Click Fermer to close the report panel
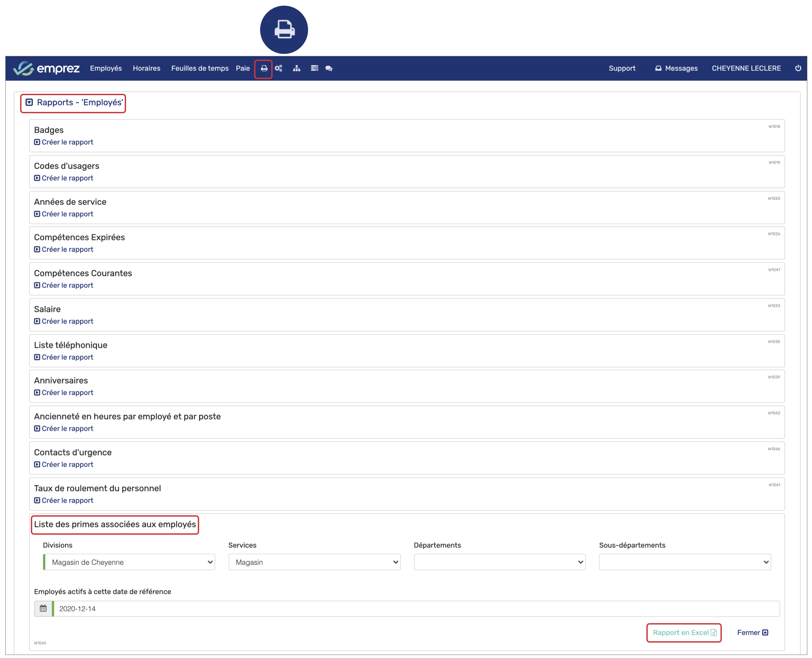The image size is (812, 658). point(752,633)
